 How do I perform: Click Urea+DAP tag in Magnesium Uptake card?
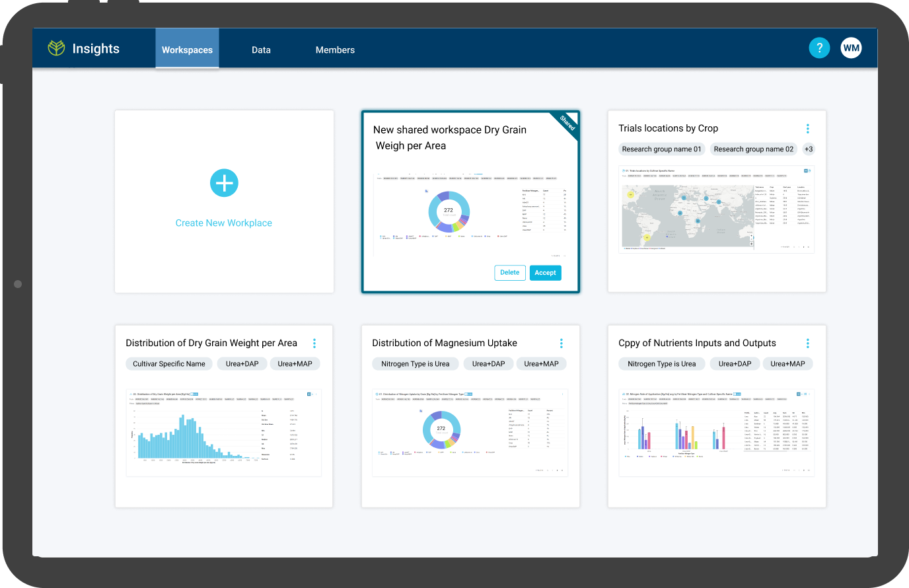pyautogui.click(x=489, y=364)
